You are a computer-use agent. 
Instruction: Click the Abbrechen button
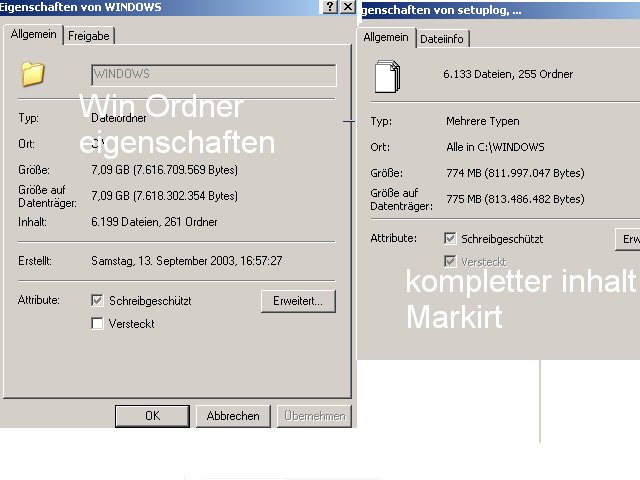(233, 416)
